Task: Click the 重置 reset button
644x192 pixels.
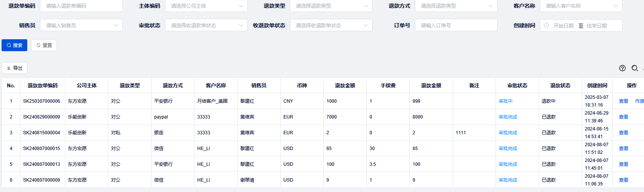Action: pos(44,45)
